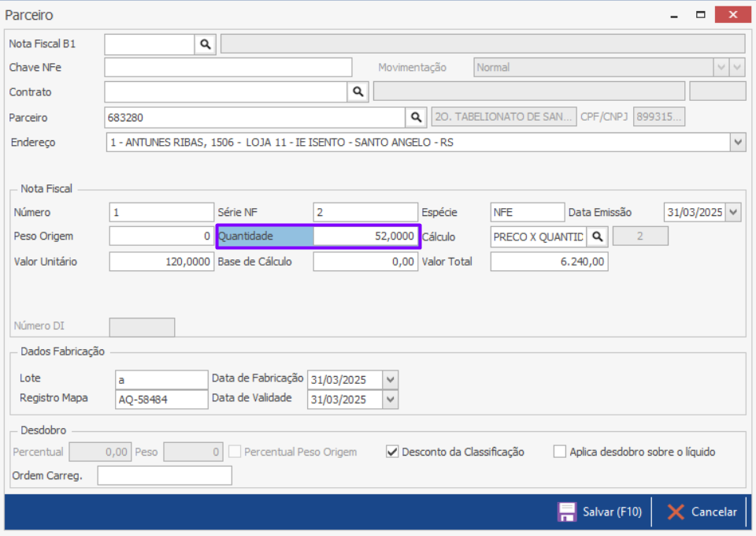
Task: Minimize the Parceiro window
Action: tap(674, 16)
